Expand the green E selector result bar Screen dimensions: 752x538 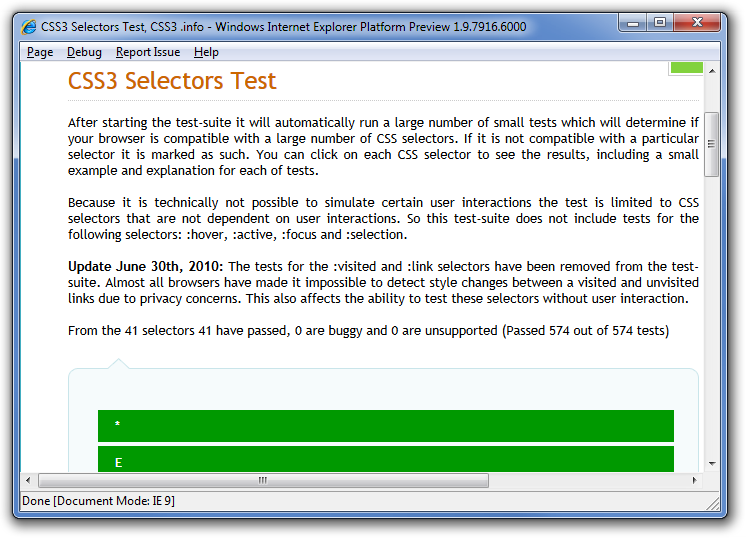386,459
